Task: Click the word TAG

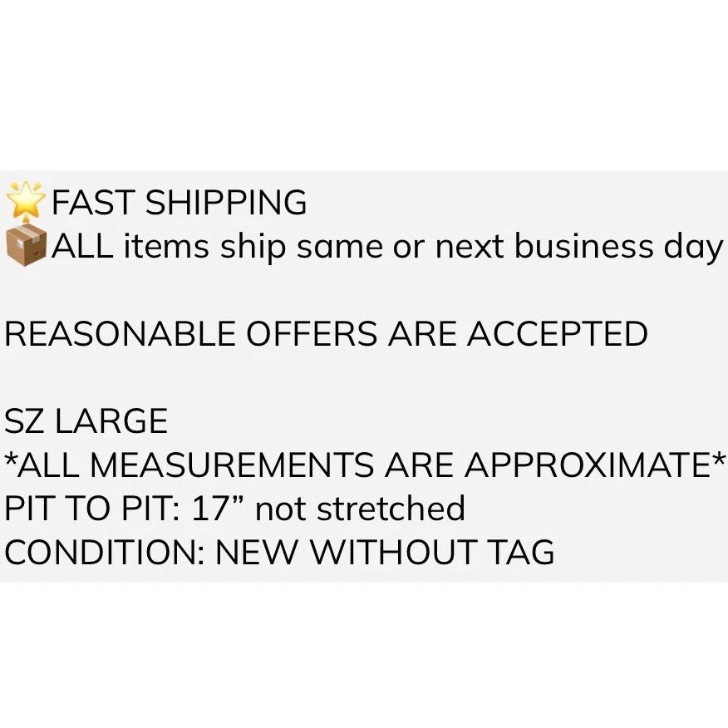Action: [x=518, y=553]
